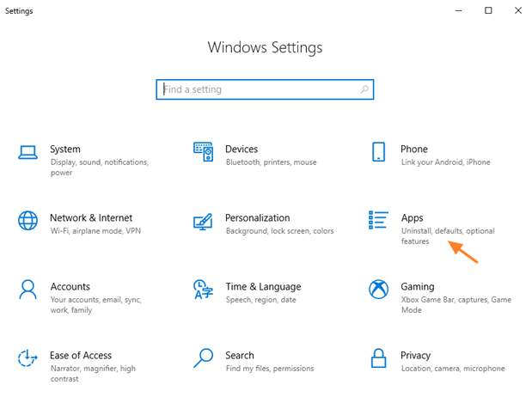Click 'Background, lock screen, colors' text
This screenshot has width=532, height=397.
coord(279,231)
